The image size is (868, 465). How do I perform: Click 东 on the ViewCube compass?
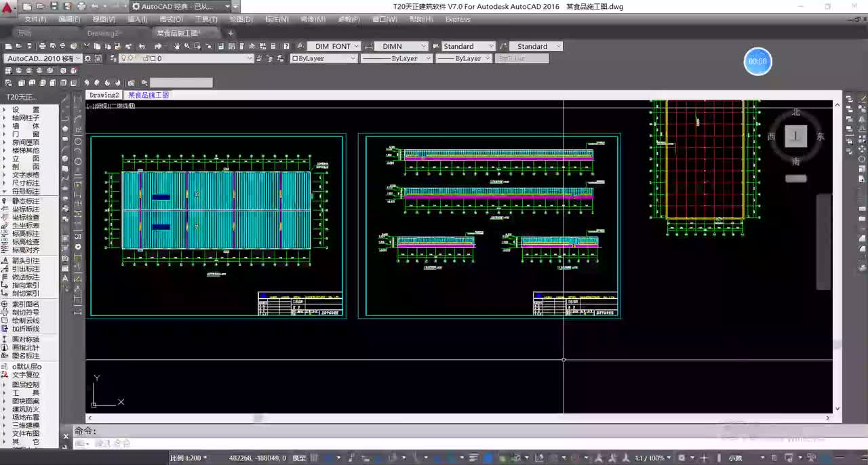click(x=821, y=136)
